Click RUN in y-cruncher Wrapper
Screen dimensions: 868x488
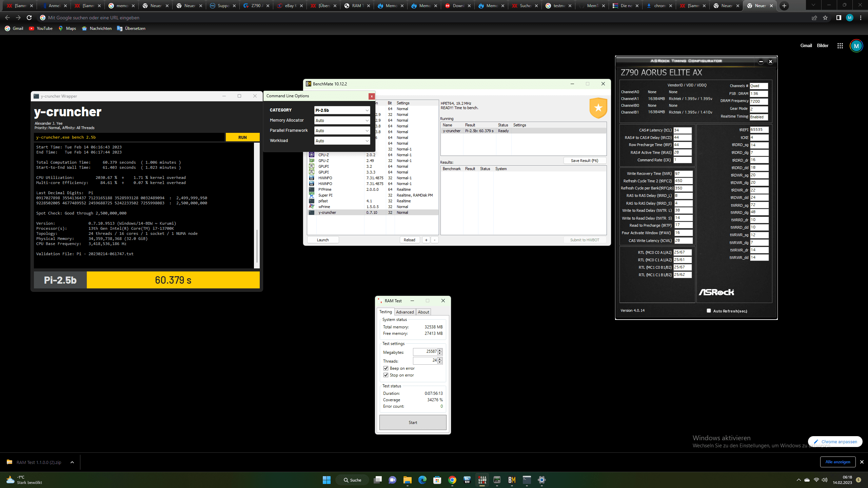click(243, 137)
